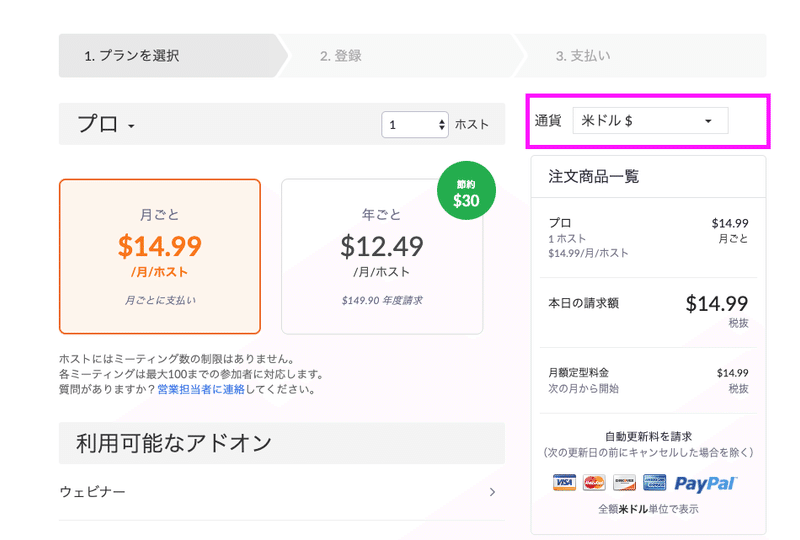Click the Discover card icon
This screenshot has width=800, height=540.
(x=624, y=482)
